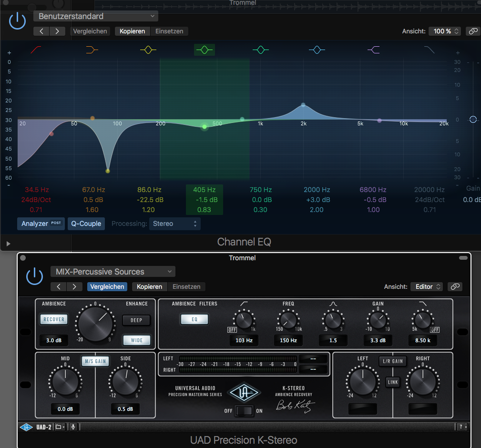
Task: Click the Channel EQ master gain slider
Action: point(473,120)
